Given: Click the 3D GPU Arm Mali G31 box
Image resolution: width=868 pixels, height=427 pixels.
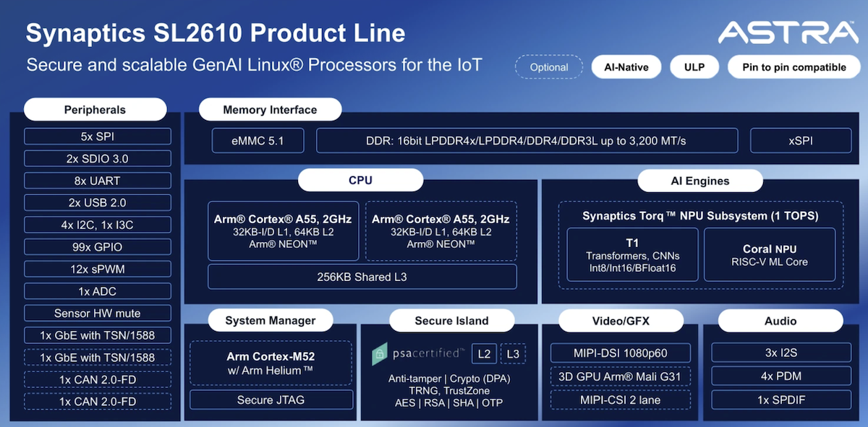Looking at the screenshot, I should (620, 376).
